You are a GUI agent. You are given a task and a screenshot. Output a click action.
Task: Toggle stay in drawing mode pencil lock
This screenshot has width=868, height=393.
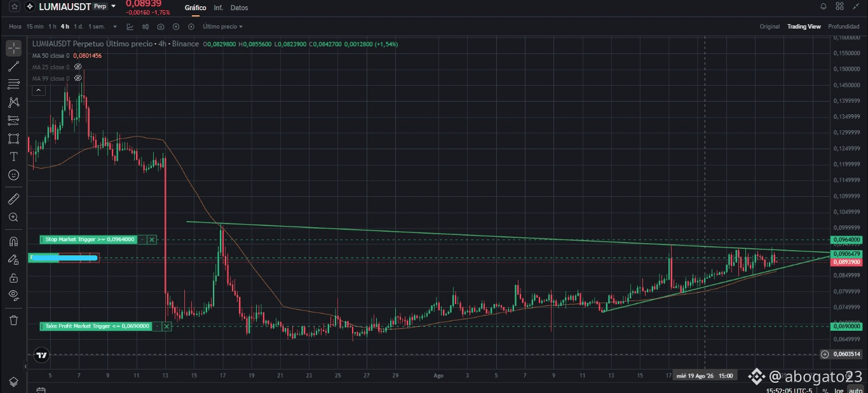click(13, 259)
